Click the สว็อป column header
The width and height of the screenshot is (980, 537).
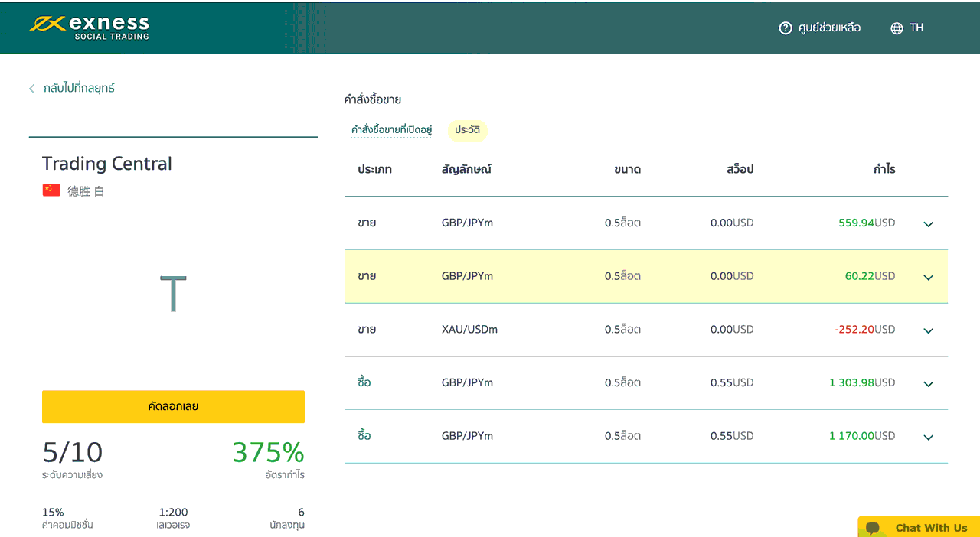[x=740, y=169]
